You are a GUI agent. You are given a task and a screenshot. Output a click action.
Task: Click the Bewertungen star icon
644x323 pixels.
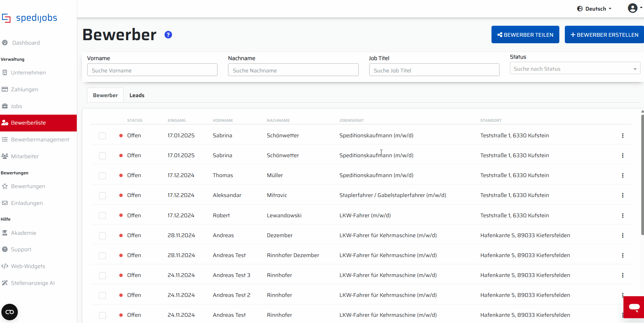pos(5,186)
